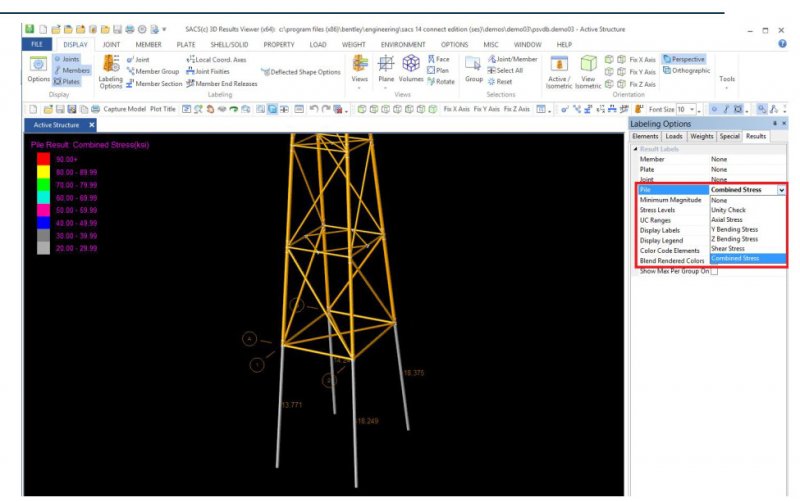Viewport: 800px width, 502px height.
Task: Select the Stress Levels property row
Action: [671, 210]
